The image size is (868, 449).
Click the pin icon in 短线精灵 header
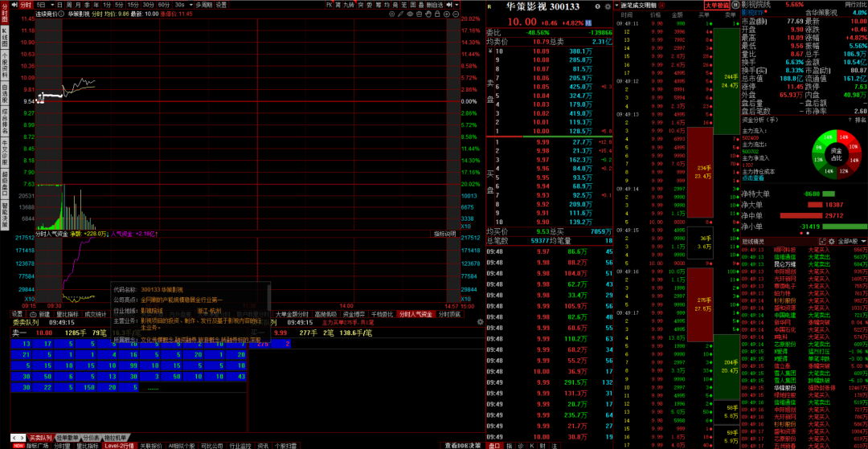click(823, 242)
